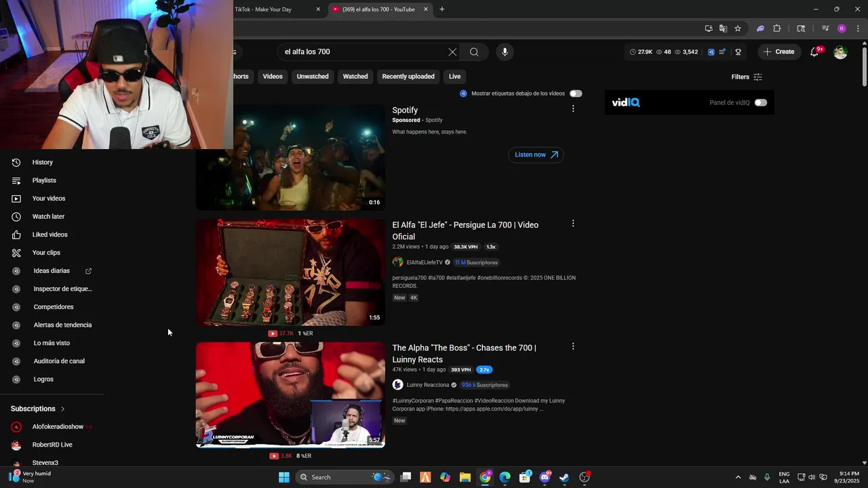This screenshot has width=868, height=488.
Task: Open Discord from the taskbar
Action: click(545, 477)
